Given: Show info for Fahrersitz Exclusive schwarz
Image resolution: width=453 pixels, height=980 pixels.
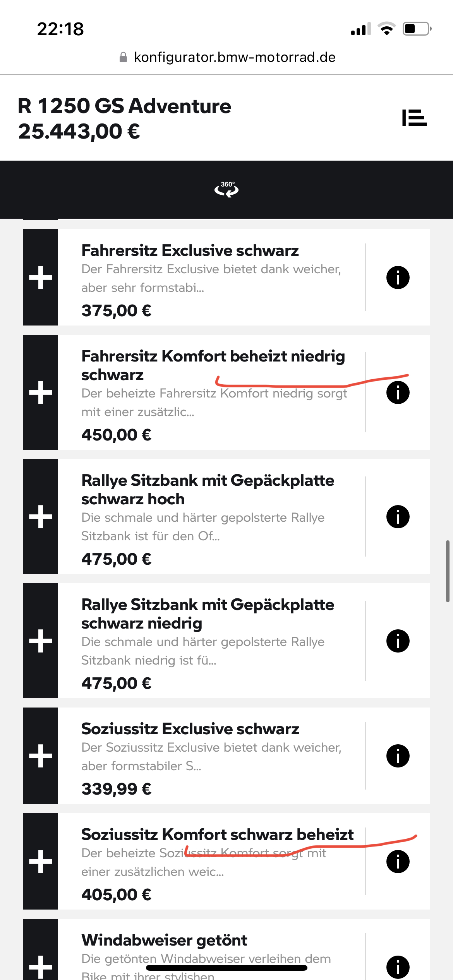Looking at the screenshot, I should [x=398, y=278].
